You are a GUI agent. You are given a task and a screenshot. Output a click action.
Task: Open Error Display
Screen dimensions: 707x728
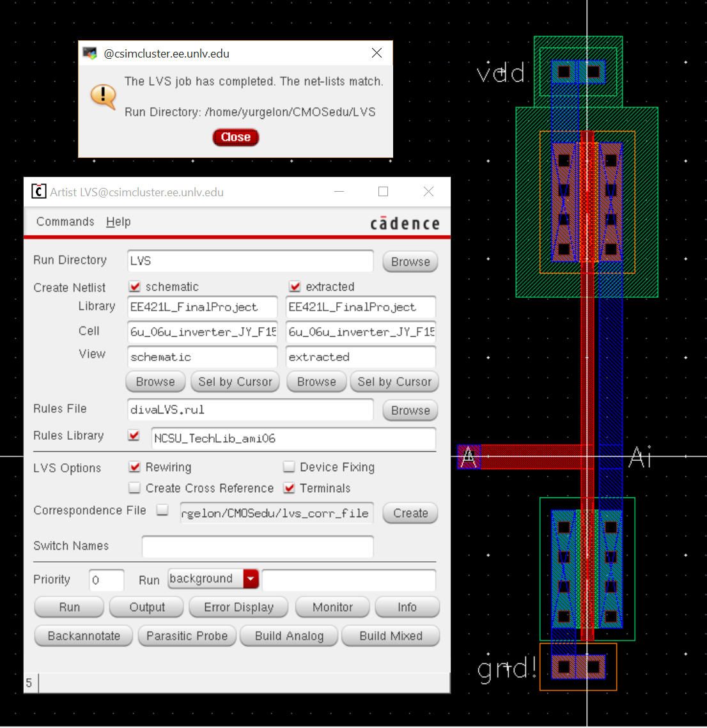tap(238, 607)
